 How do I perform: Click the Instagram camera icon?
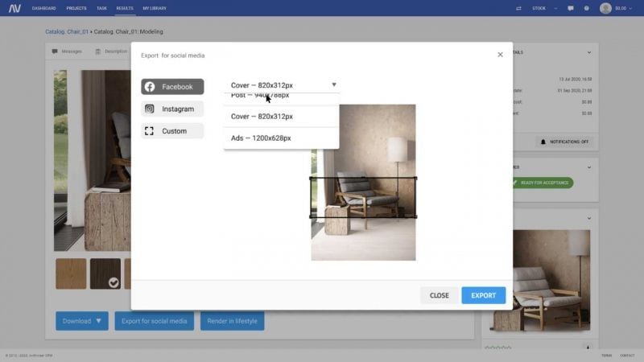(x=150, y=109)
